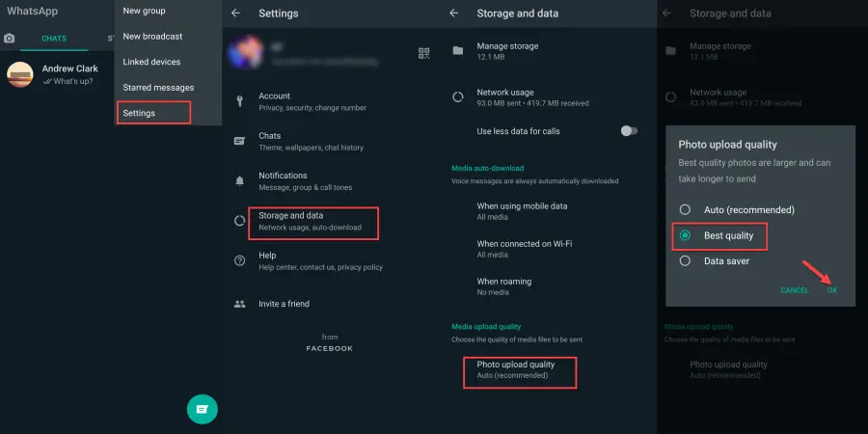The image size is (868, 434).
Task: Click the question mark Help icon
Action: click(240, 260)
